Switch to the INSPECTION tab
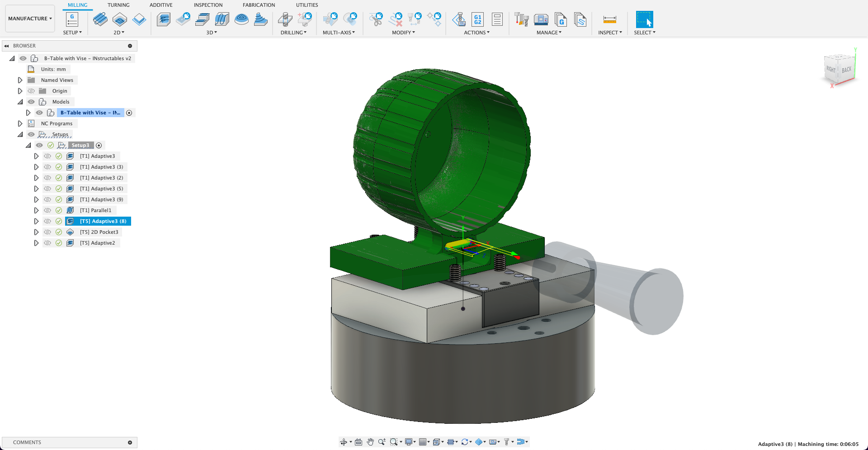Image resolution: width=868 pixels, height=450 pixels. tap(208, 5)
